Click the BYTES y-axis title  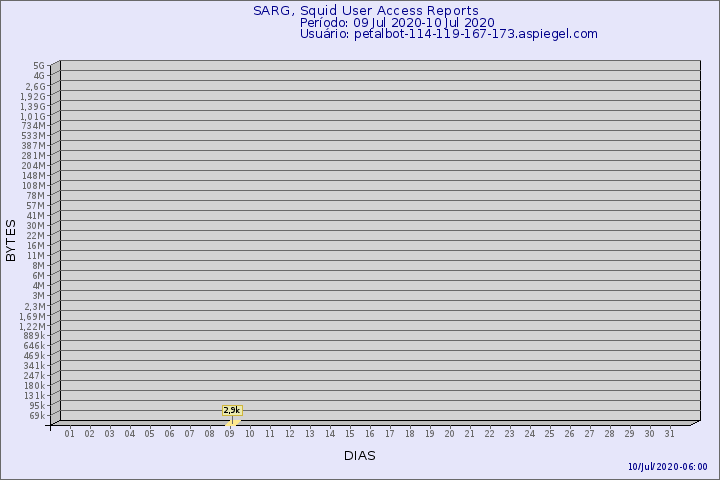(x=11, y=240)
